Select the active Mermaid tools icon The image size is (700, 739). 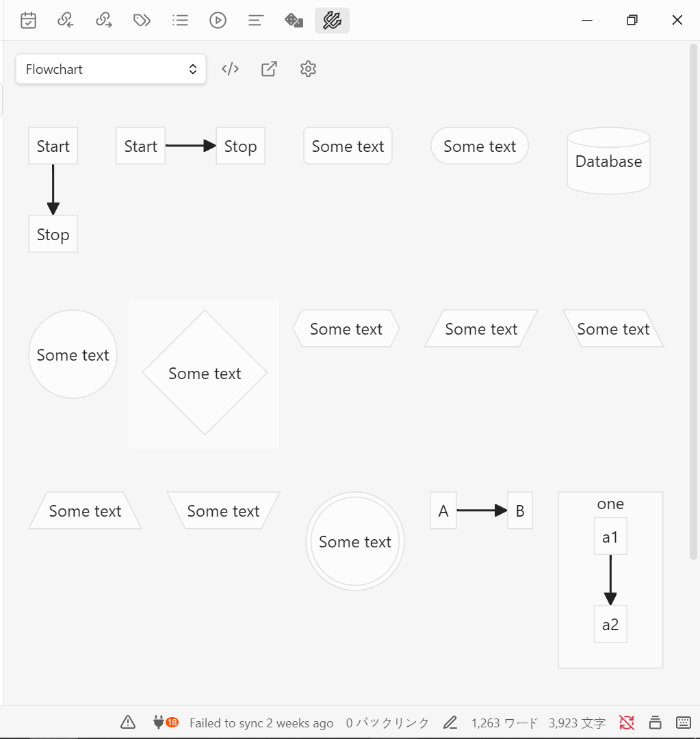[332, 21]
